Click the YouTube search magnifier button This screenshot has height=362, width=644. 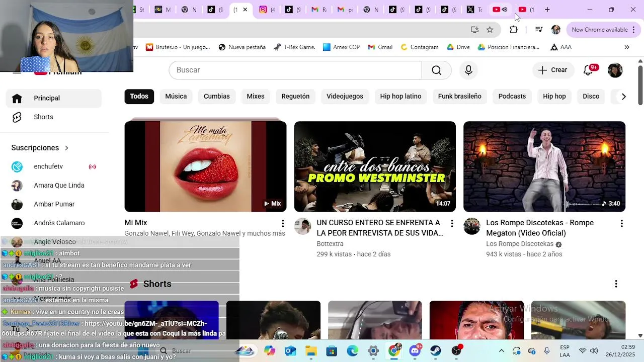436,70
